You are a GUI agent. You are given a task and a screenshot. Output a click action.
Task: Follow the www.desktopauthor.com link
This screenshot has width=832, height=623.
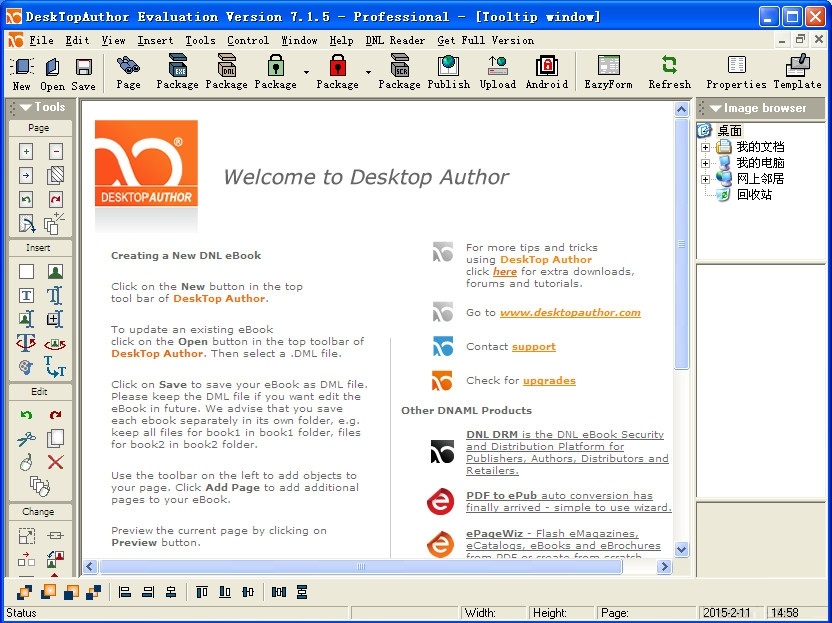570,313
